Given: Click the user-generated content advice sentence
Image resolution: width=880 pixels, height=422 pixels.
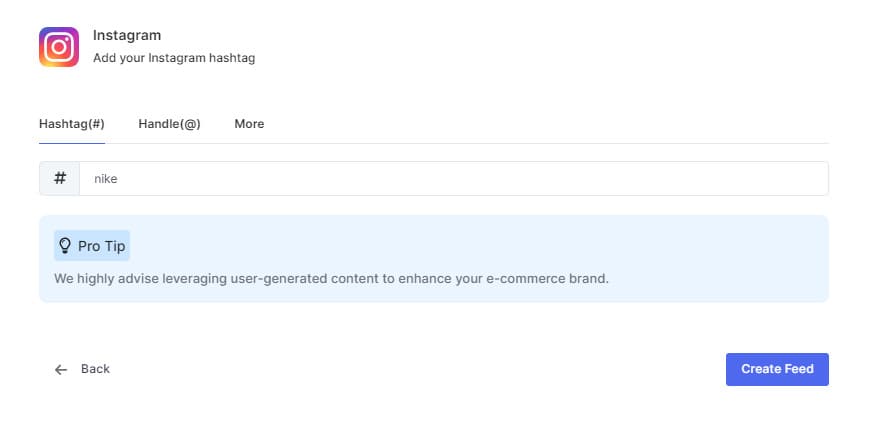Looking at the screenshot, I should tap(331, 278).
